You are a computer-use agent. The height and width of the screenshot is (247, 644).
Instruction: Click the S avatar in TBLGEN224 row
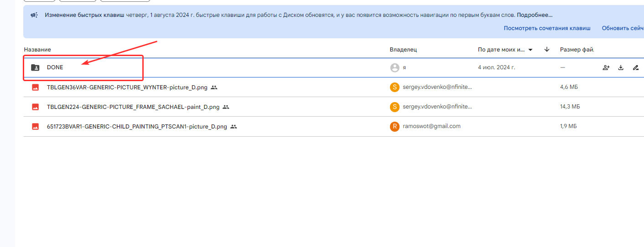click(395, 107)
